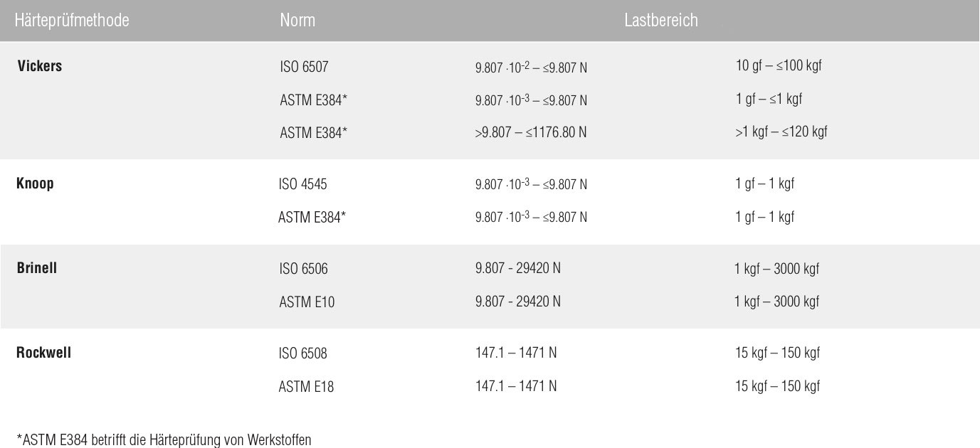The width and height of the screenshot is (980, 448).
Task: Select the Norm column header
Action: tap(297, 21)
